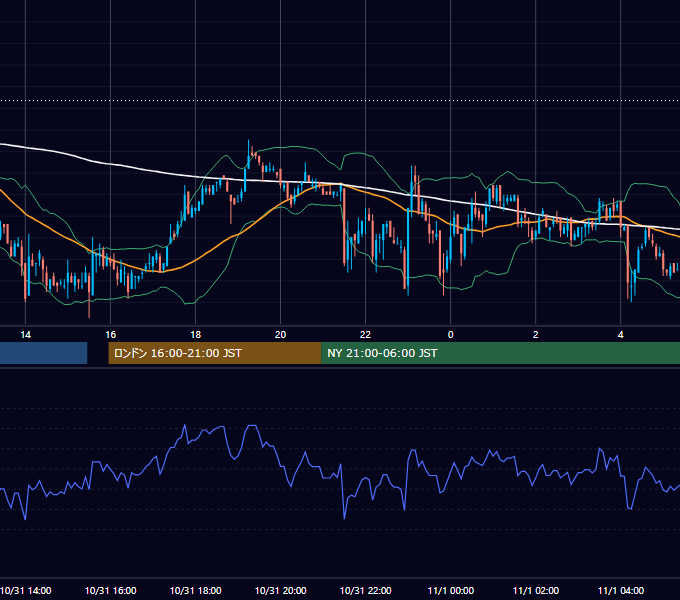The width and height of the screenshot is (680, 600).
Task: Click the 11/1 00:00 date label
Action: 451,590
